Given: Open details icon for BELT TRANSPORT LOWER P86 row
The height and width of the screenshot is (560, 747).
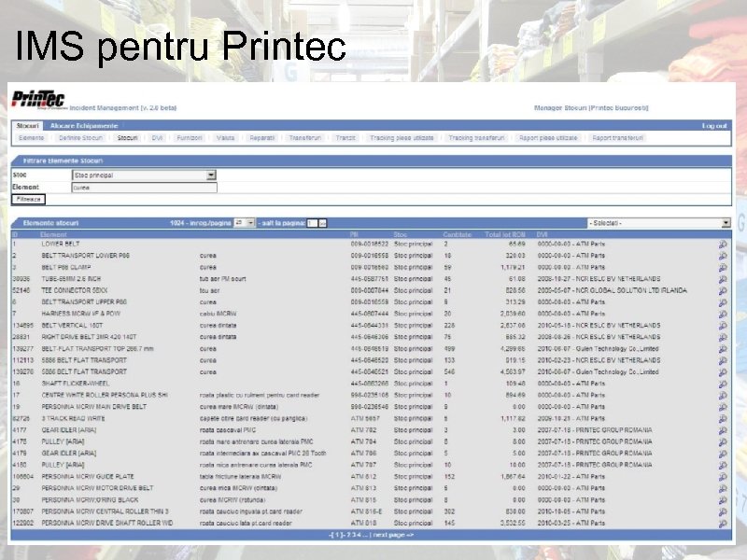Looking at the screenshot, I should 723,256.
